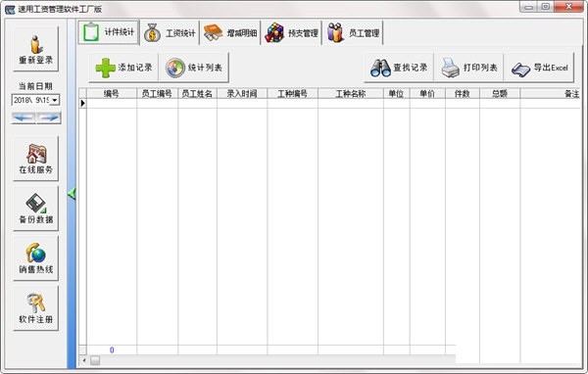
Task: Click the 导出Excel button
Action: click(539, 68)
